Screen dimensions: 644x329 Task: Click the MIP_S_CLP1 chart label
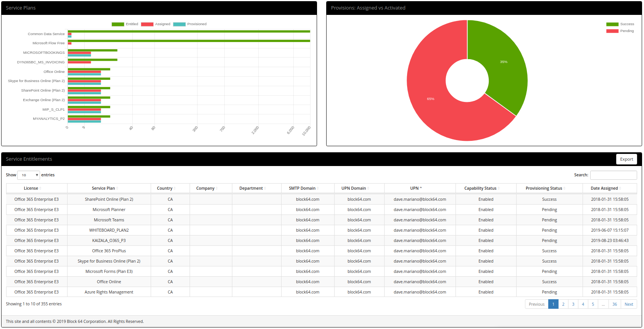[53, 110]
